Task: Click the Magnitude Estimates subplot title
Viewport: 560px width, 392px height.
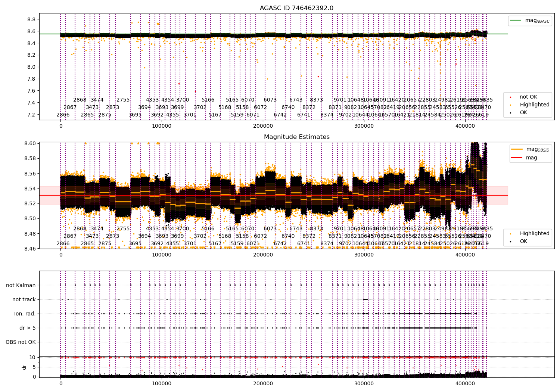Action: [x=296, y=137]
